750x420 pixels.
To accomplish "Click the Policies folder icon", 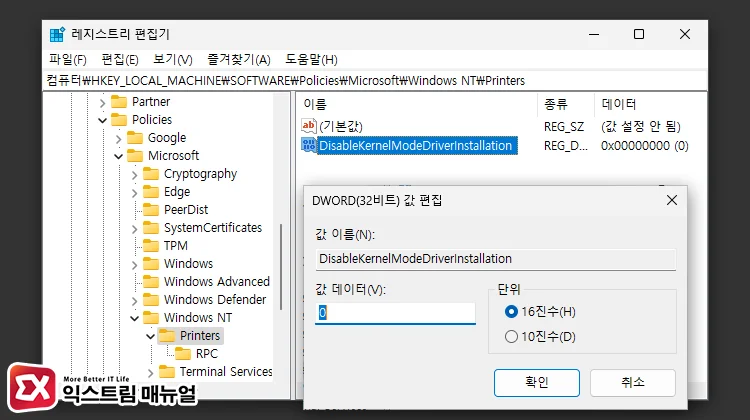I will pos(119,120).
